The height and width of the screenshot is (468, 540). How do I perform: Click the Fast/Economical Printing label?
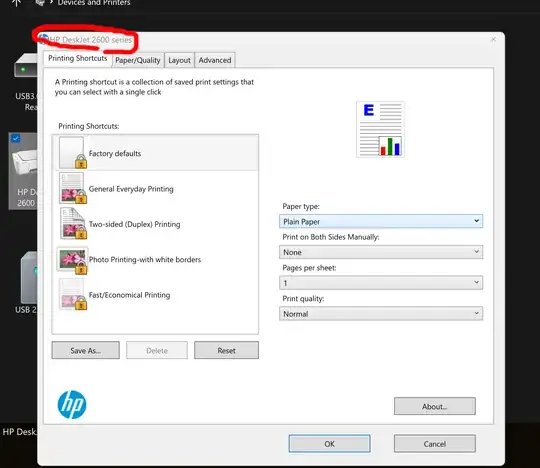point(129,295)
